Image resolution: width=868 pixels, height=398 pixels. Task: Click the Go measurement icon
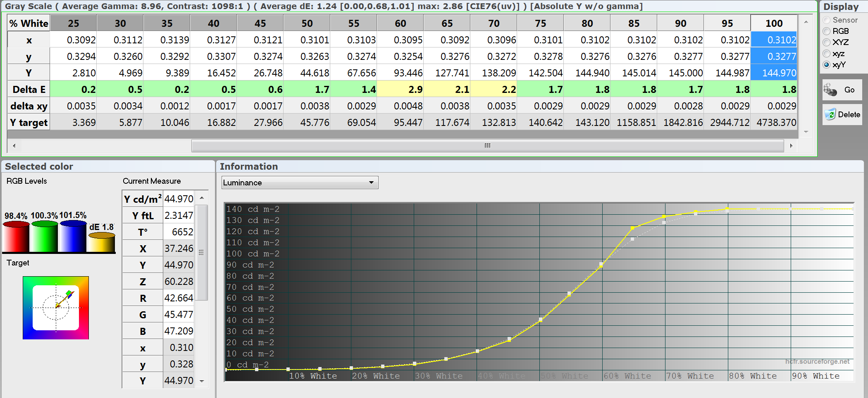[x=830, y=90]
